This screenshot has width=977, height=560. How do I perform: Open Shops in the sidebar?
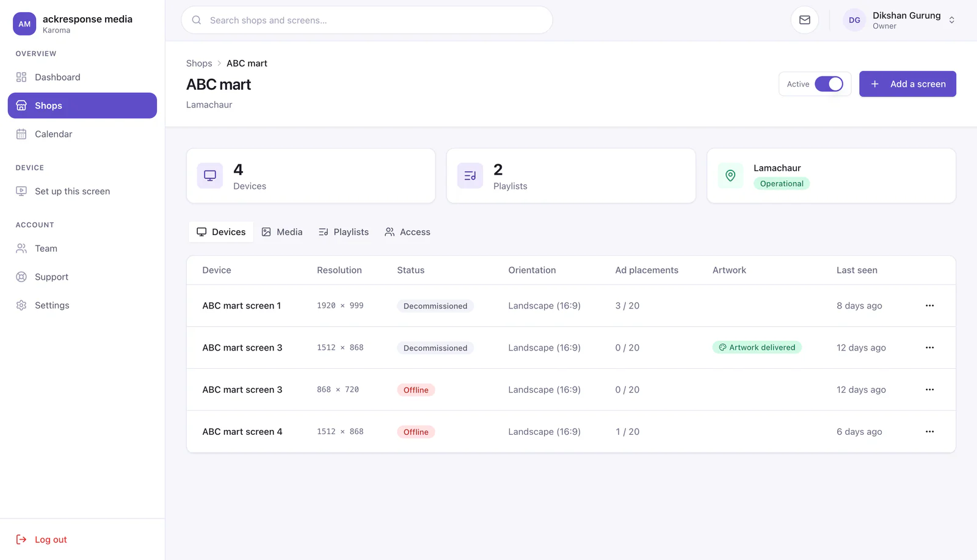(82, 106)
